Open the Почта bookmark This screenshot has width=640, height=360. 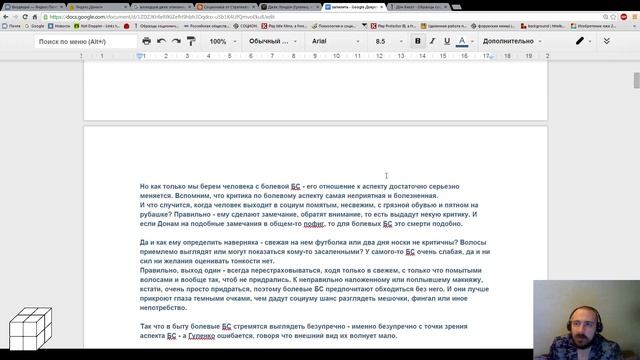pos(11,26)
